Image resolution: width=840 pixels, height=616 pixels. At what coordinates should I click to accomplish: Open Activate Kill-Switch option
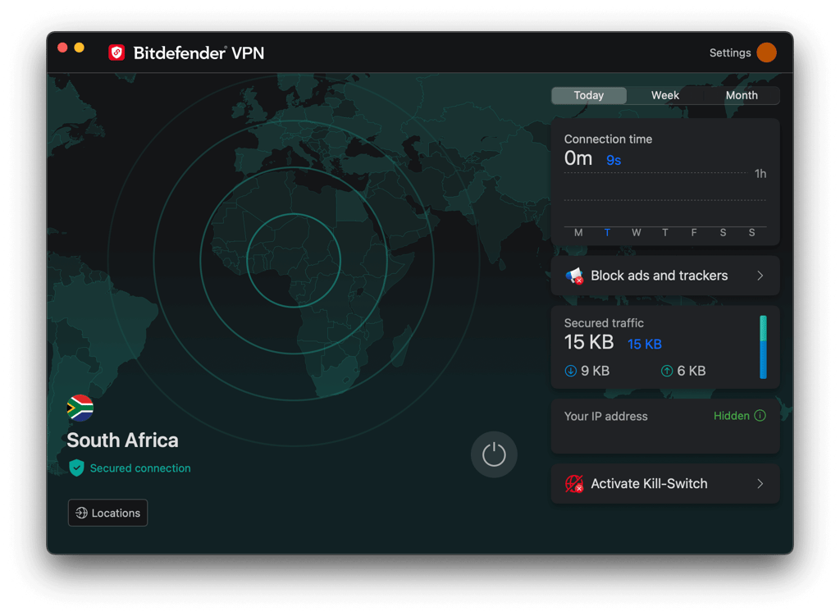point(664,484)
